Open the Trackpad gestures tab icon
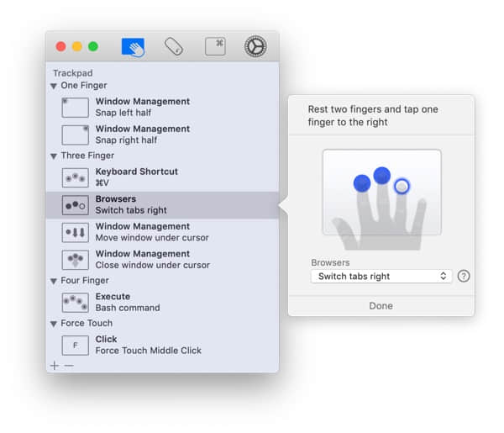This screenshot has width=504, height=433. 133,47
